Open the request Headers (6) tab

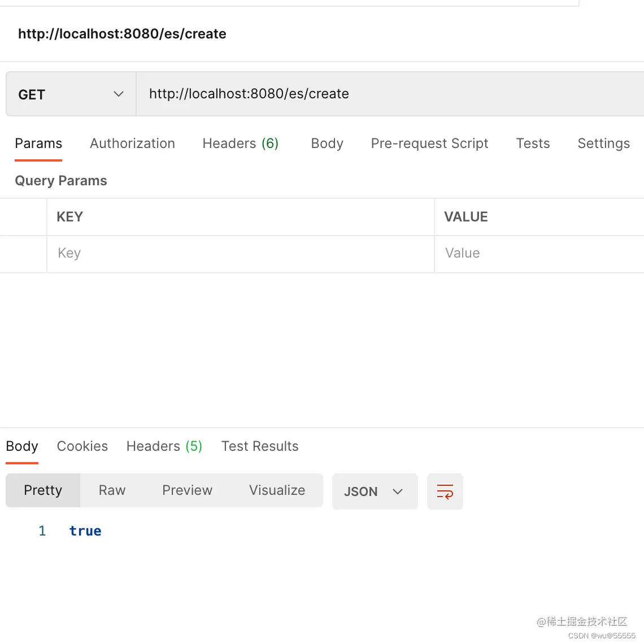pyautogui.click(x=240, y=143)
